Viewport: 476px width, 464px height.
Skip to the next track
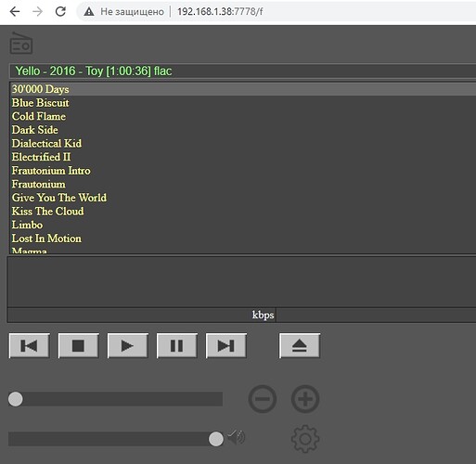point(225,345)
